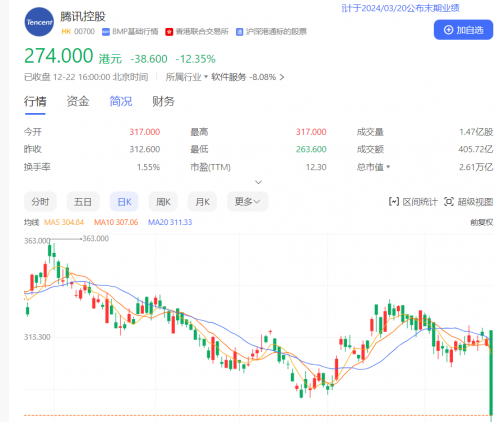
Task: Click the 市盈(TTM) 12.30 value
Action: tap(316, 167)
